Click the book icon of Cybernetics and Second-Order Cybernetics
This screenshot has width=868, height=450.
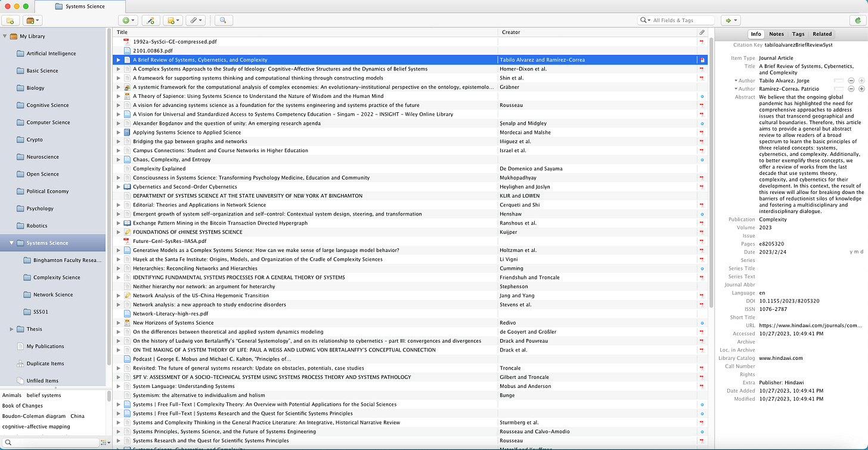click(126, 187)
